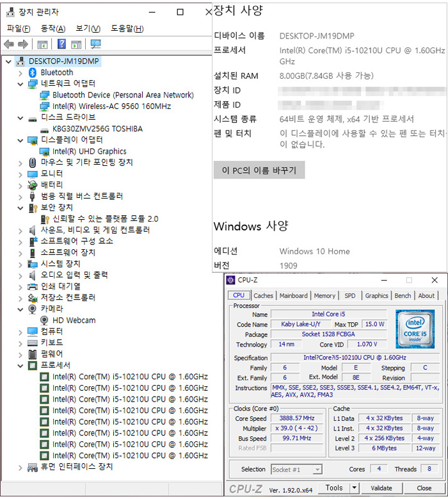
Task: Click the Tools button in CPU-Z
Action: tap(333, 488)
